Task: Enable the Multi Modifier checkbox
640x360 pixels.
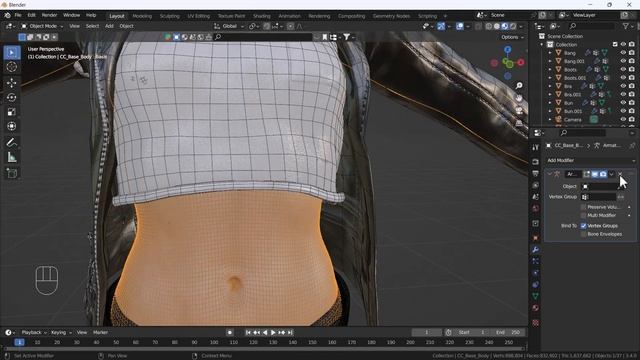Action: click(583, 215)
